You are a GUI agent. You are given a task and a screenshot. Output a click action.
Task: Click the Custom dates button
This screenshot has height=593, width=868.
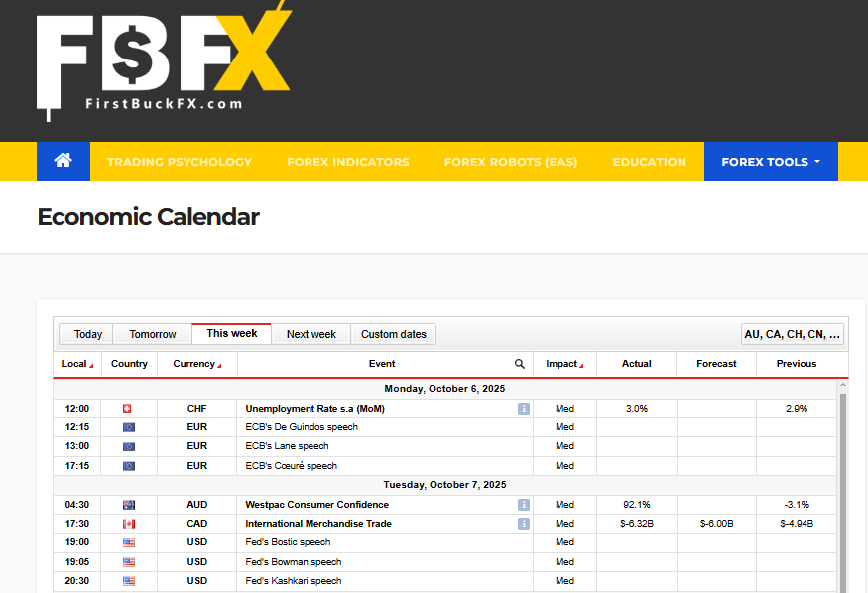[394, 334]
